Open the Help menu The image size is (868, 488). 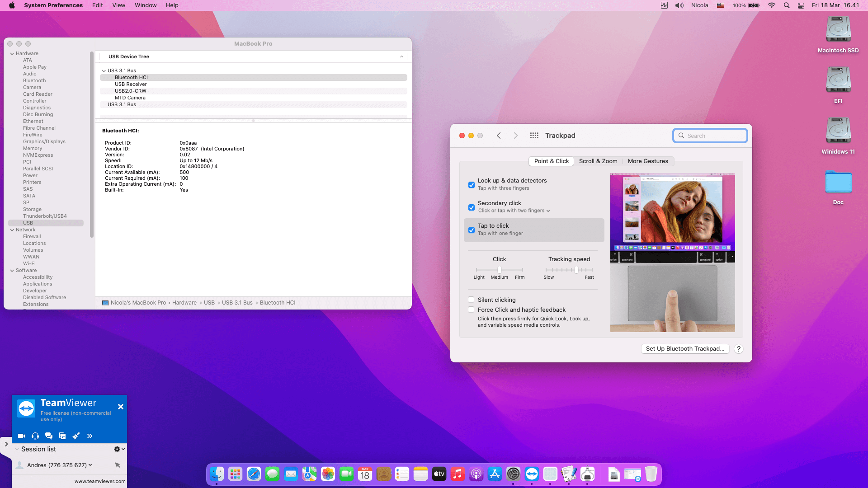172,5
